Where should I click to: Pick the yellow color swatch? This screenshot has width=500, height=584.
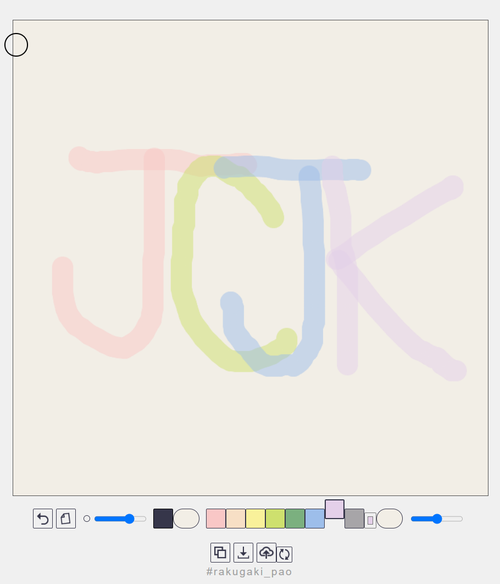click(x=256, y=519)
